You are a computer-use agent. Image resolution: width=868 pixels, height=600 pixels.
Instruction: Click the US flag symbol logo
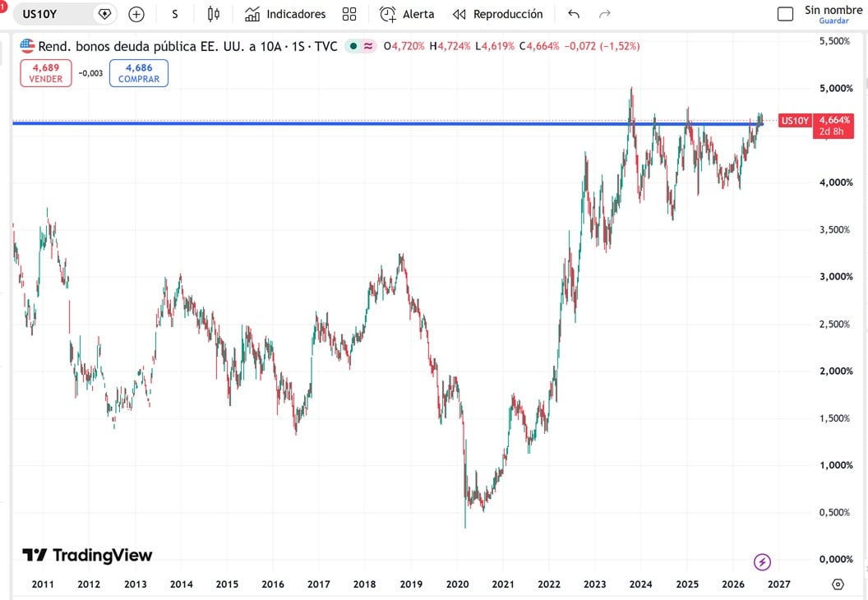pyautogui.click(x=27, y=46)
